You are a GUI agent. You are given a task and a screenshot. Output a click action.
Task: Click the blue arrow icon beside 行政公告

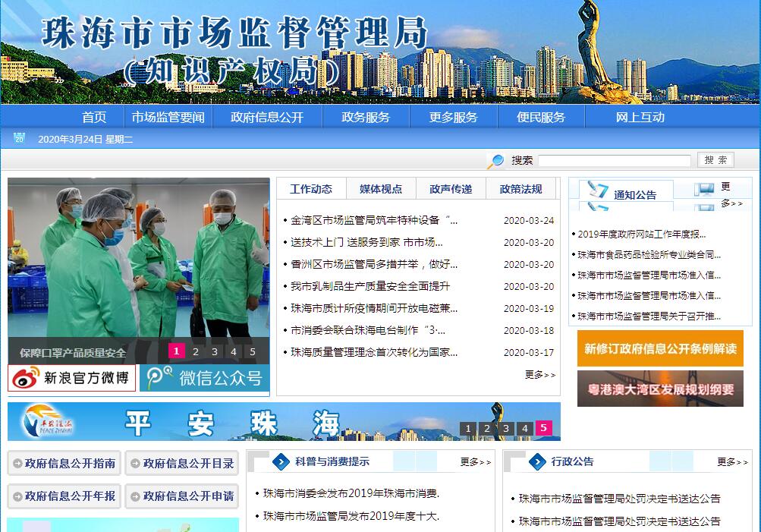click(538, 461)
